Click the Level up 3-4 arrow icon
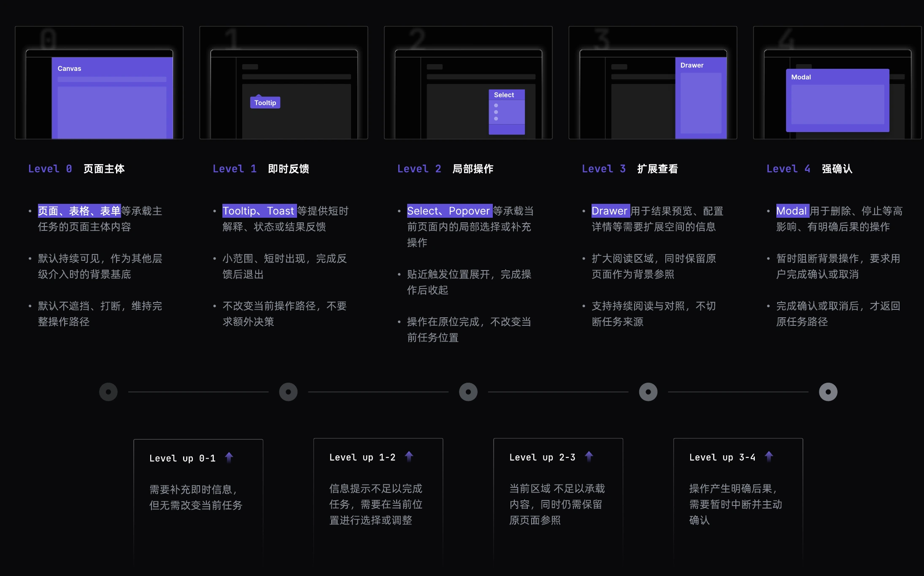924x576 pixels. (x=769, y=457)
